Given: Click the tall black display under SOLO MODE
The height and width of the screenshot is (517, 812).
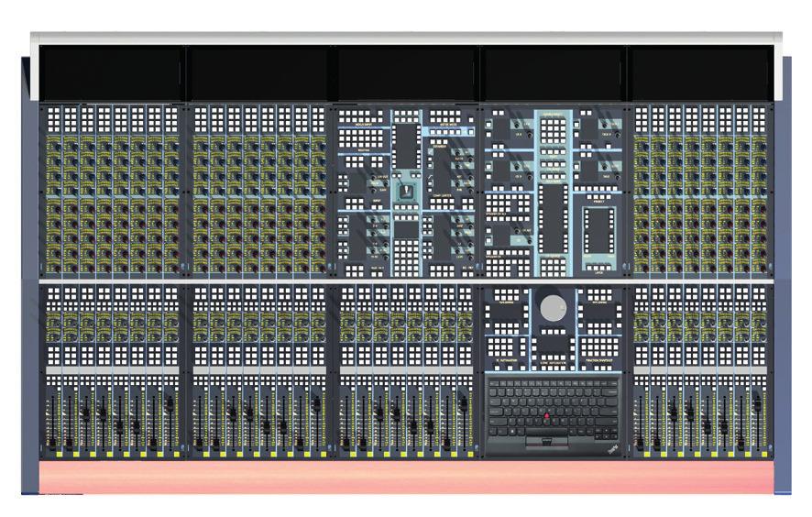Looking at the screenshot, I should [x=553, y=218].
